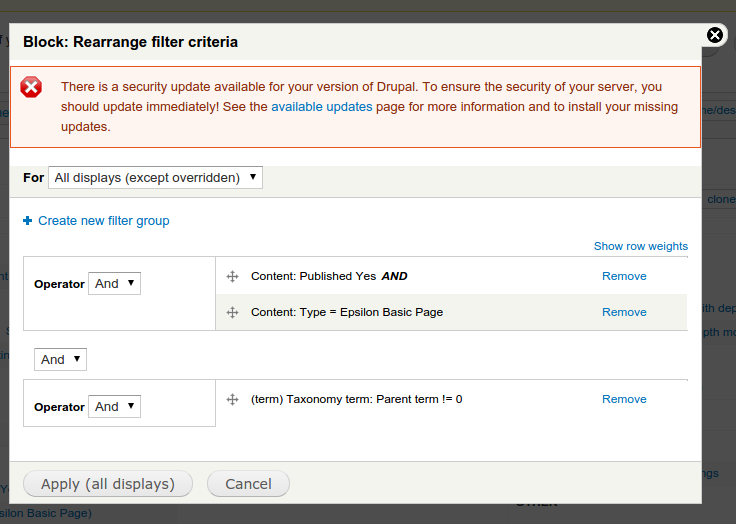Viewport: 736px width, 524px height.
Task: Click the plus icon next to Create new filter group
Action: 28,220
